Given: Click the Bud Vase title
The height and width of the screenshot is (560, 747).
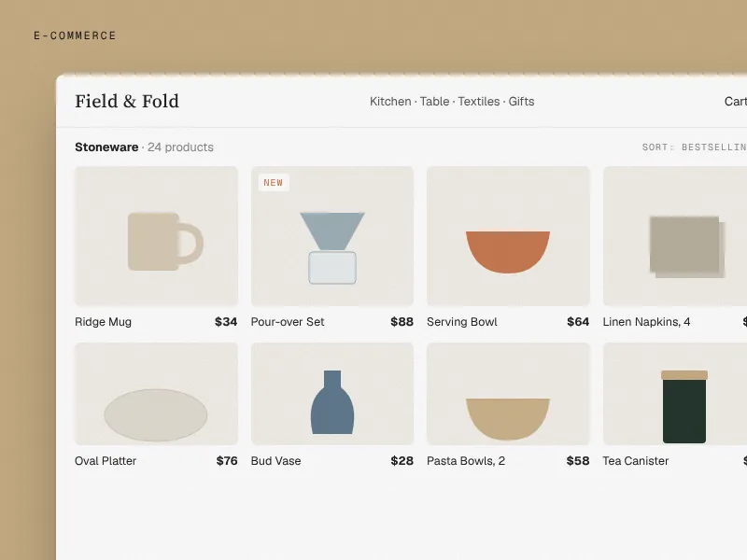Looking at the screenshot, I should (275, 461).
